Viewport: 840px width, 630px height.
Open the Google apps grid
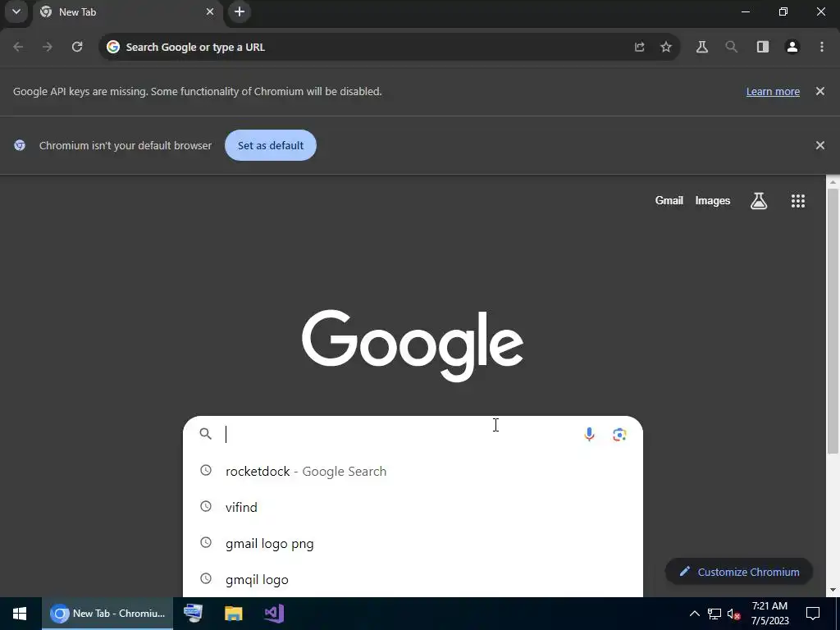tap(797, 201)
